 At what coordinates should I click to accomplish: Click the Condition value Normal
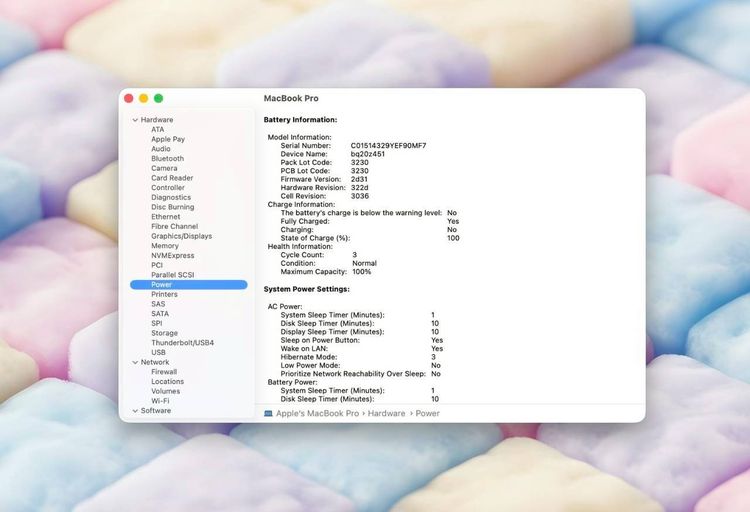pyautogui.click(x=364, y=263)
